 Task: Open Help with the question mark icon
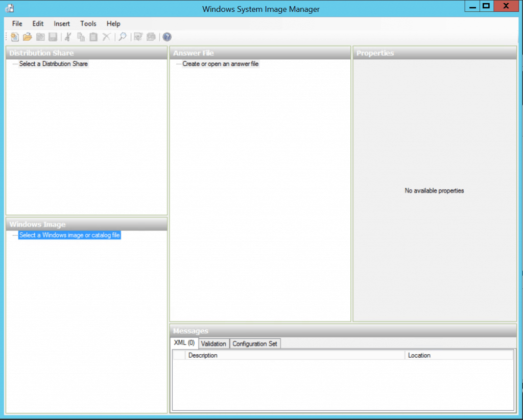pyautogui.click(x=167, y=37)
